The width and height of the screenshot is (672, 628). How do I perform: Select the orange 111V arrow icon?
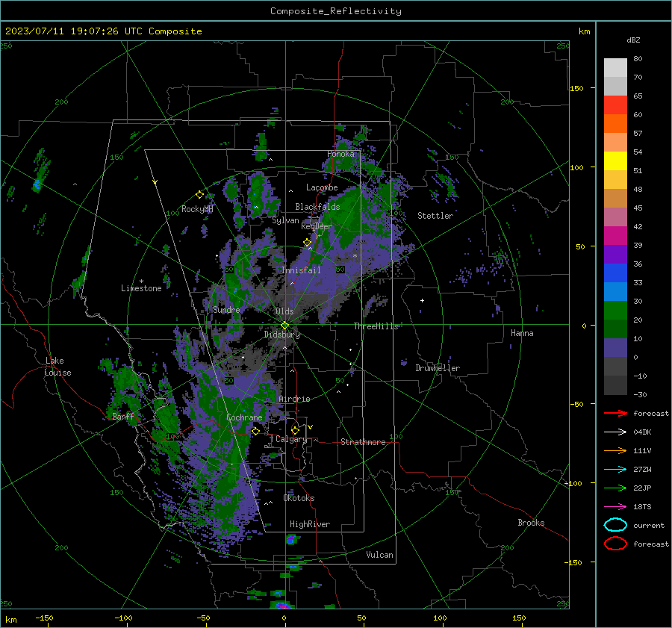click(615, 450)
